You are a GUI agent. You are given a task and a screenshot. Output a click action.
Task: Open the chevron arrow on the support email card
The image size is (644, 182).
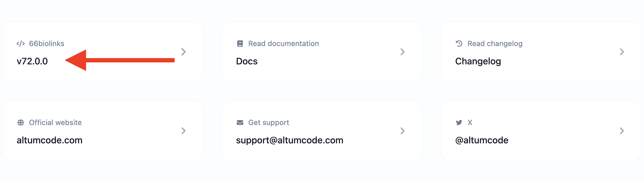[x=403, y=131]
